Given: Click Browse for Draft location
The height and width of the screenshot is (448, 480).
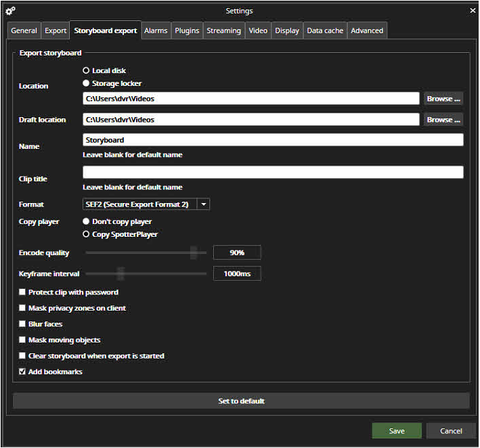Looking at the screenshot, I should pos(443,120).
